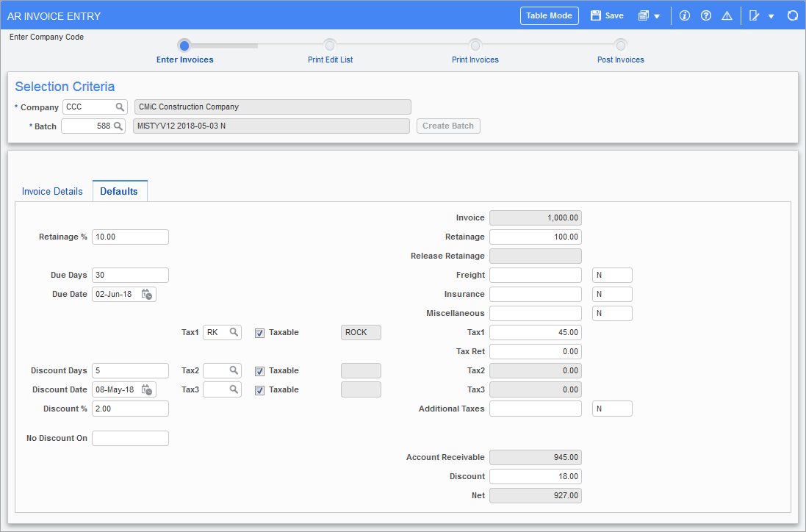This screenshot has width=806, height=532.
Task: Click the Retainage amount field showing 100.00
Action: pyautogui.click(x=536, y=237)
